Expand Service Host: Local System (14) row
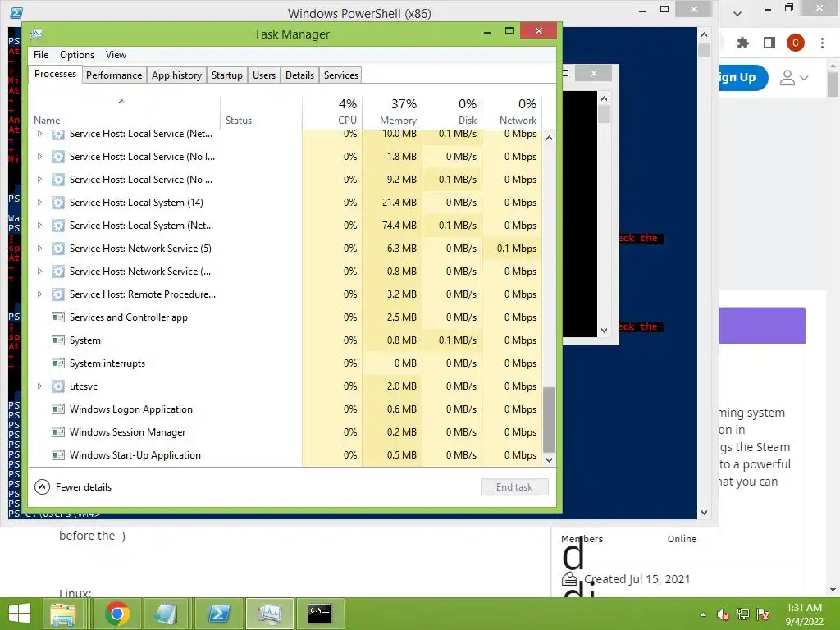 point(39,203)
